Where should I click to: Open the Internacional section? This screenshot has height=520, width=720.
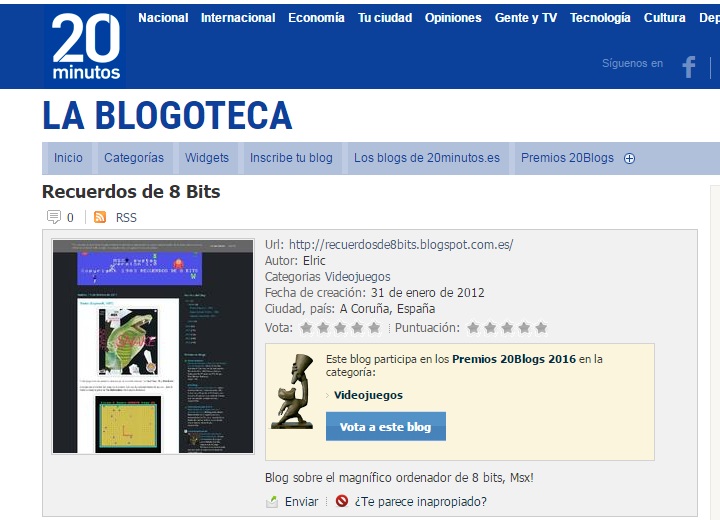(238, 18)
